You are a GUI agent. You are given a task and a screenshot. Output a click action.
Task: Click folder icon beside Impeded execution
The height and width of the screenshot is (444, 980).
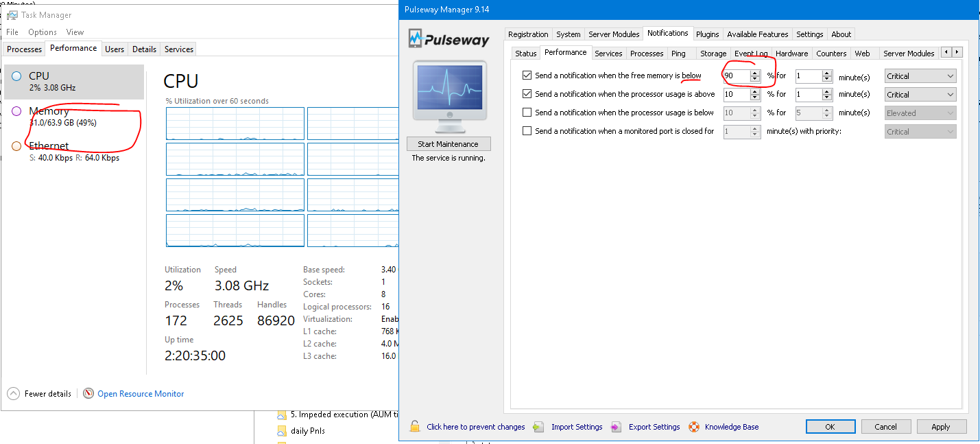tap(281, 415)
